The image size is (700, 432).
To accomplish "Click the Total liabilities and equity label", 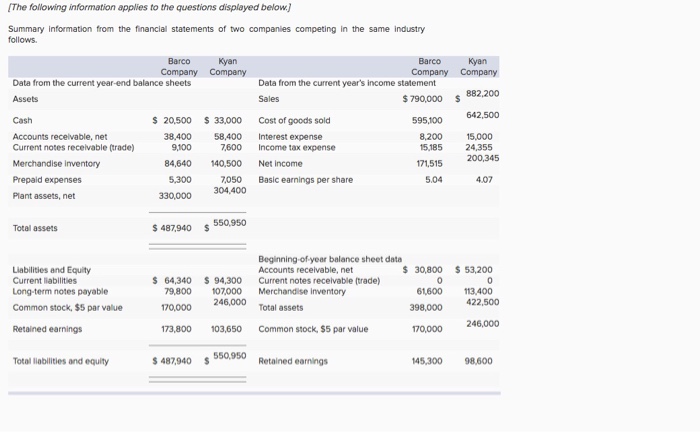I will [61, 361].
